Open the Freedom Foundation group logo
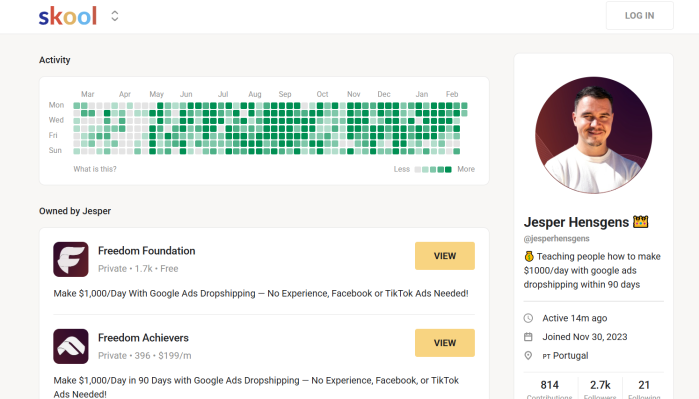The image size is (699, 399). coord(71,259)
